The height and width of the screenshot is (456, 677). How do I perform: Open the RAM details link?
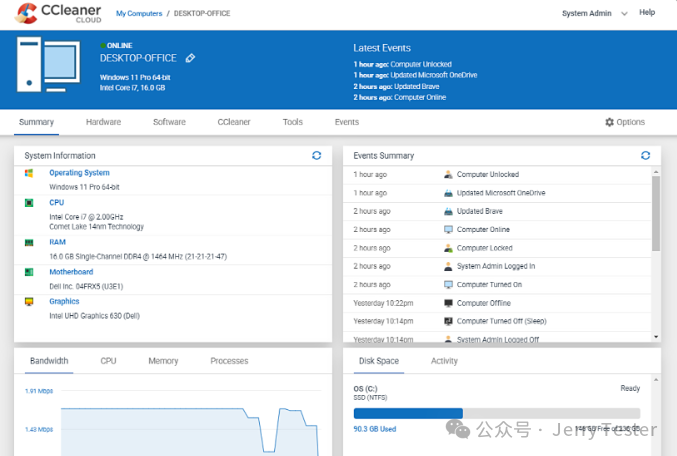[57, 242]
